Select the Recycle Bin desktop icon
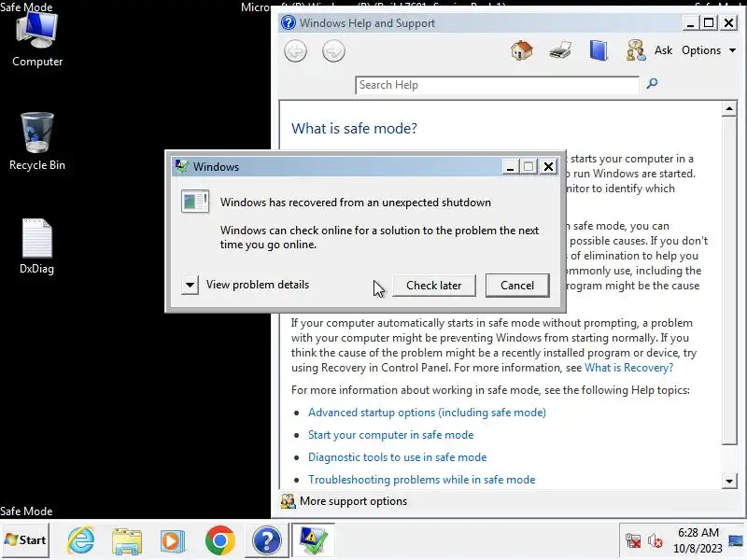This screenshot has width=747, height=560. [37, 142]
